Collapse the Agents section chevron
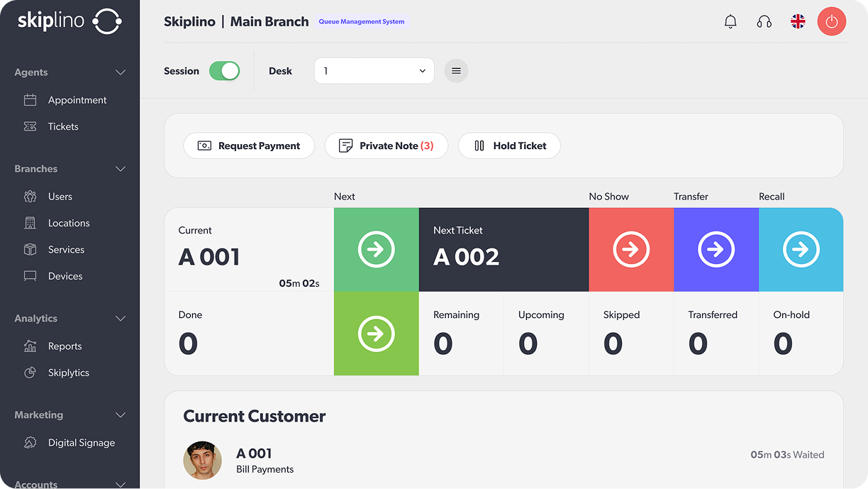This screenshot has width=868, height=489. (121, 72)
